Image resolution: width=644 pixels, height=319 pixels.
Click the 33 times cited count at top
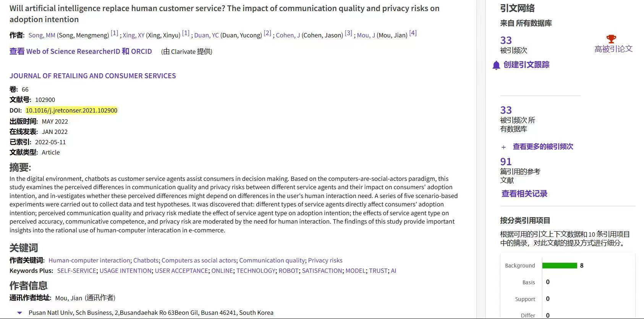(506, 40)
